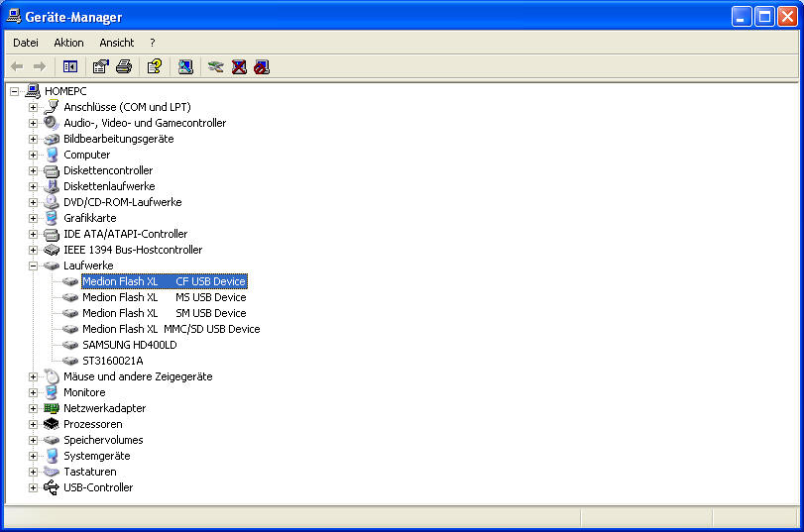Select the Monitore label
The width and height of the screenshot is (804, 532).
click(84, 392)
